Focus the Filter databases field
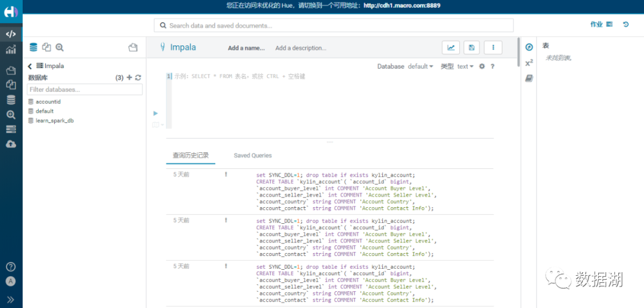This screenshot has width=644, height=308. tap(85, 89)
